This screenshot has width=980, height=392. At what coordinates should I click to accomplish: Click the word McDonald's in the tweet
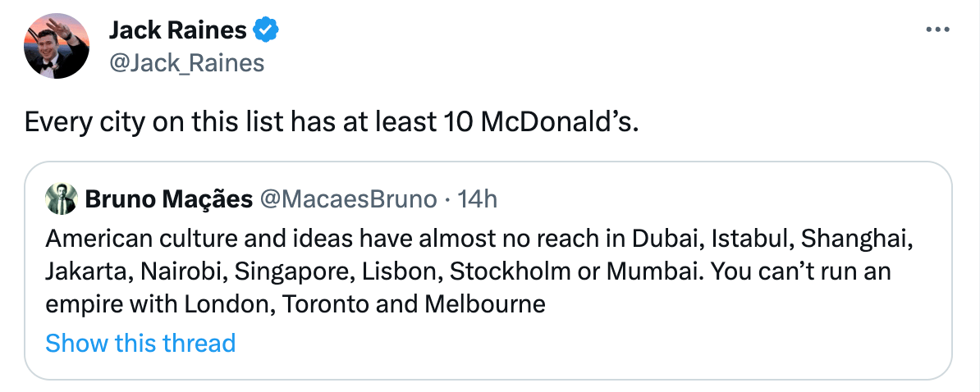[x=557, y=122]
